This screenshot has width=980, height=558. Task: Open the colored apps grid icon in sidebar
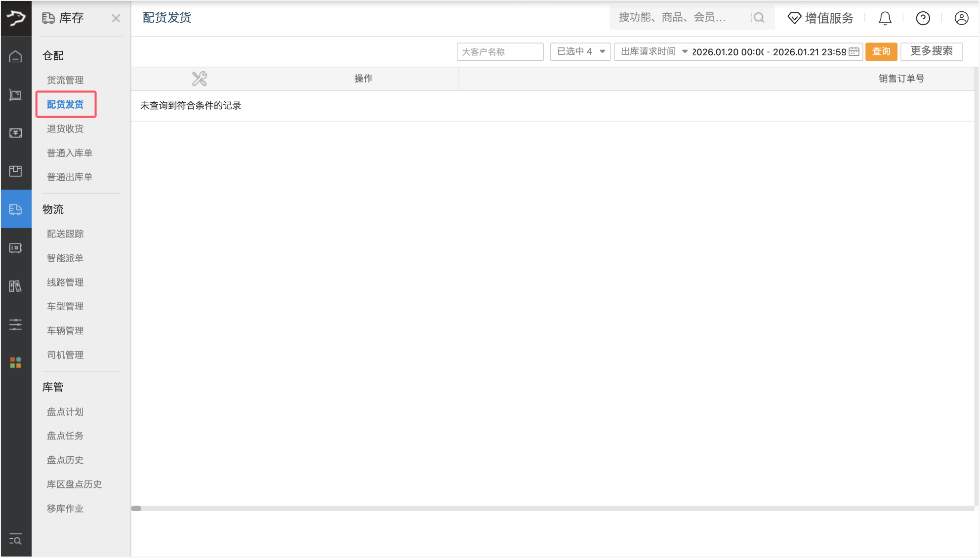[16, 362]
